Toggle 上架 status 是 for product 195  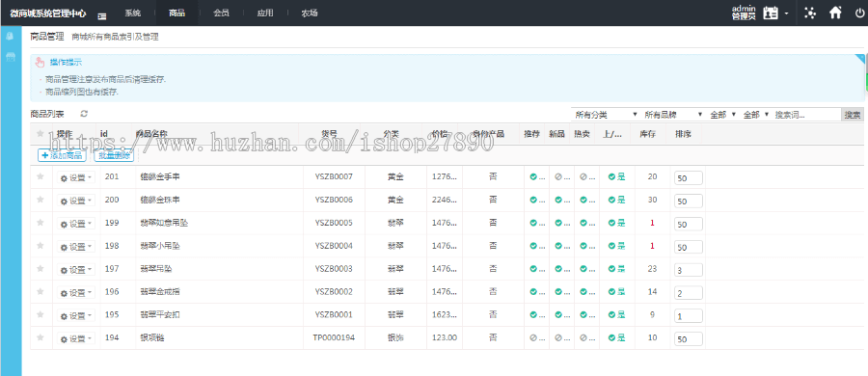click(x=616, y=315)
